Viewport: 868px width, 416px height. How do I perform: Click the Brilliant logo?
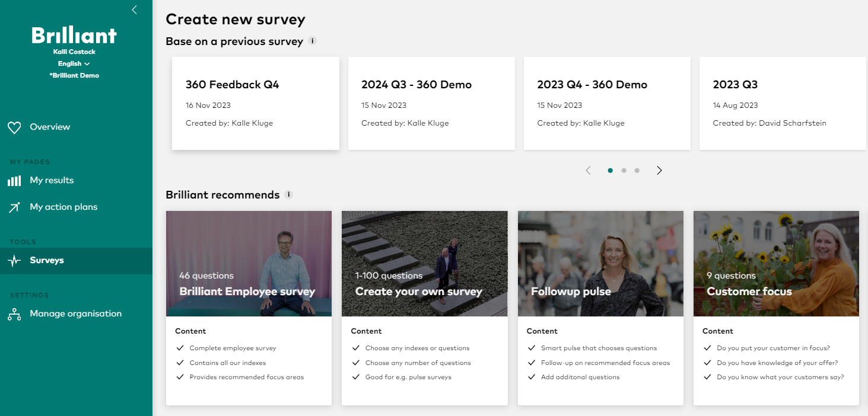74,36
